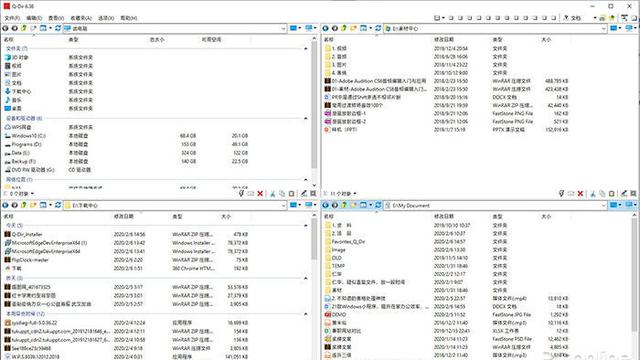Refresh the E:\My Document pane

tap(378, 205)
